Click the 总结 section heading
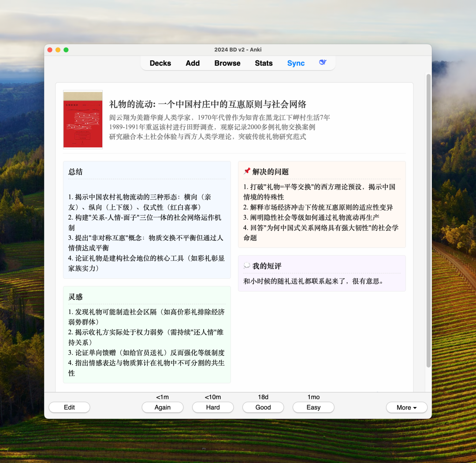 coord(75,172)
